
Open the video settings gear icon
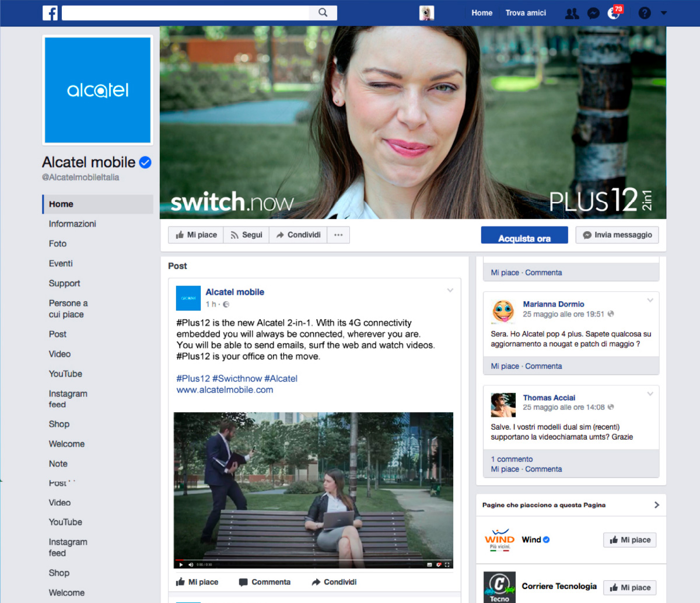coord(439,564)
